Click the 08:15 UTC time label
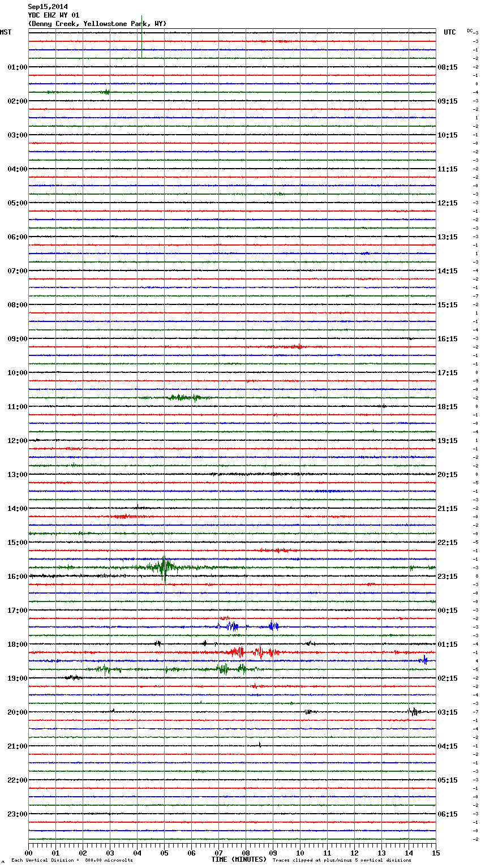This screenshot has width=481, height=868. [x=448, y=67]
